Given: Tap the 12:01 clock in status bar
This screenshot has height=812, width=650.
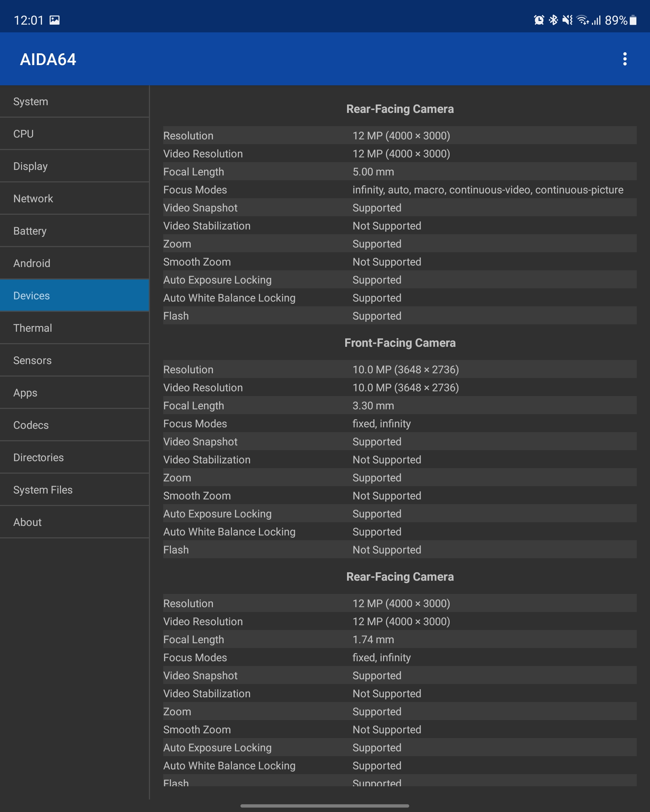Looking at the screenshot, I should 29,20.
